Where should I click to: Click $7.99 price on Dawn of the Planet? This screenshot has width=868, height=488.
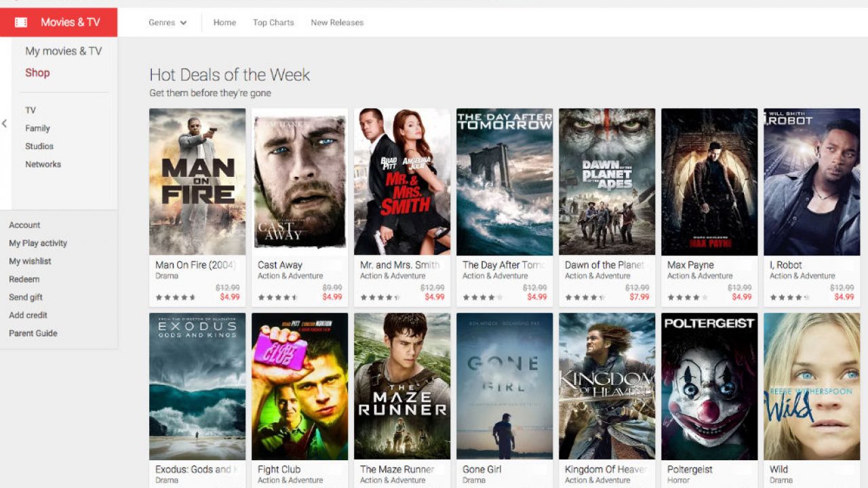639,297
